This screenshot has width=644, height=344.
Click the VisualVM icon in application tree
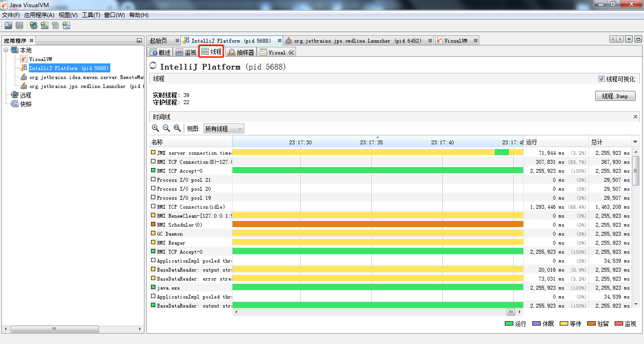click(24, 59)
